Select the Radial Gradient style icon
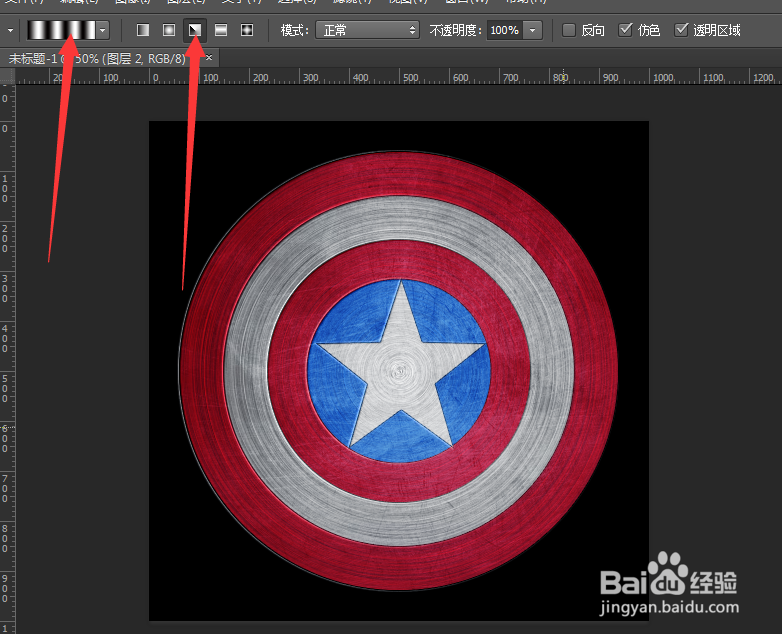 pos(169,30)
